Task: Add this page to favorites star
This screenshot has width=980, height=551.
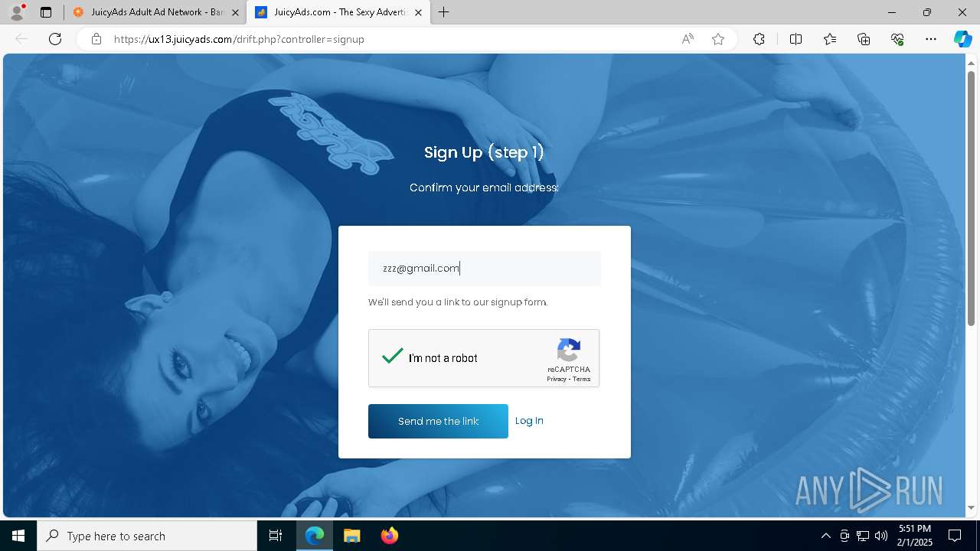Action: click(718, 39)
